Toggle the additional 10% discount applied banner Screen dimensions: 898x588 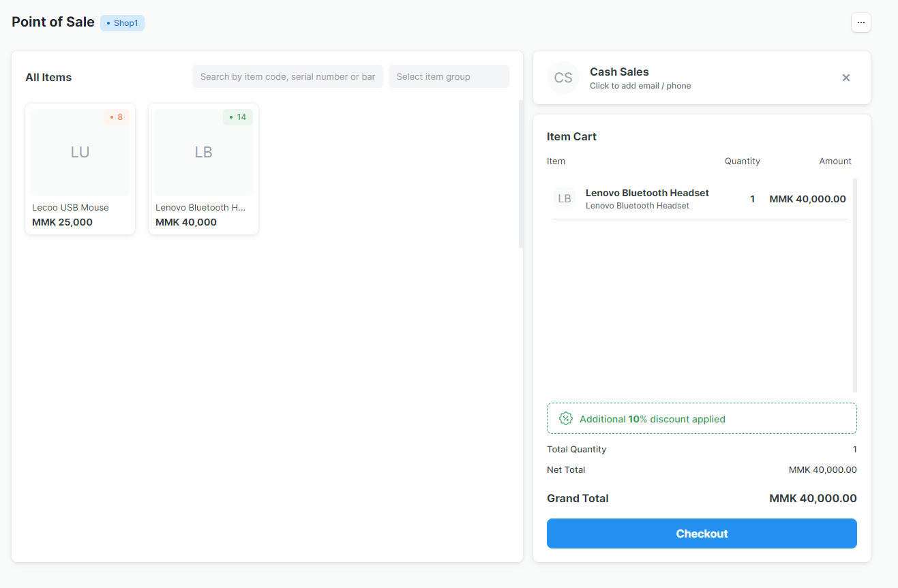click(702, 418)
